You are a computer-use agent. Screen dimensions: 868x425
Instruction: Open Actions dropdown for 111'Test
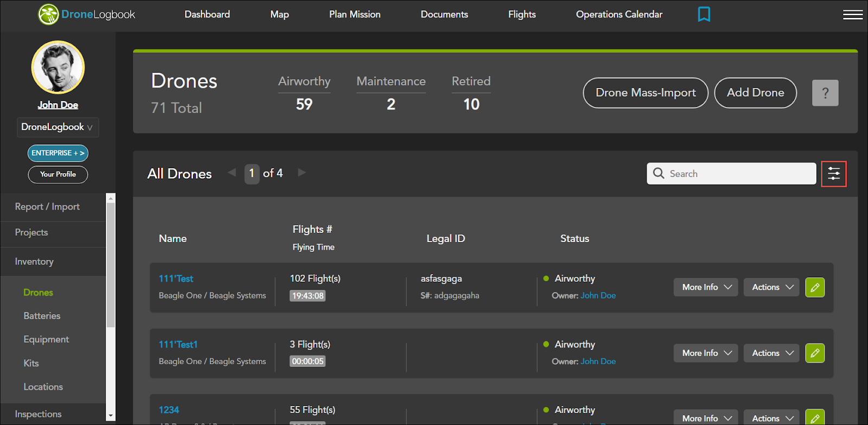point(771,287)
